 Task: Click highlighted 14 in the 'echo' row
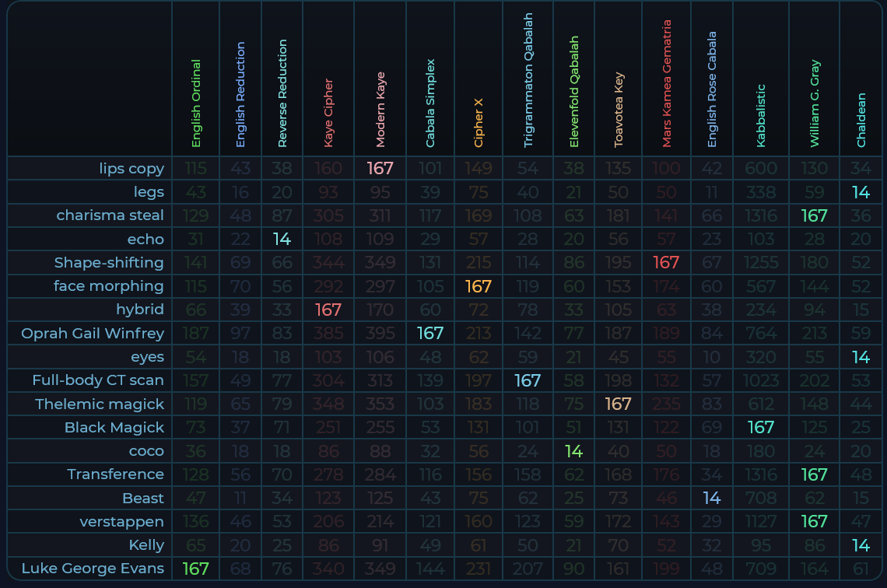[282, 239]
